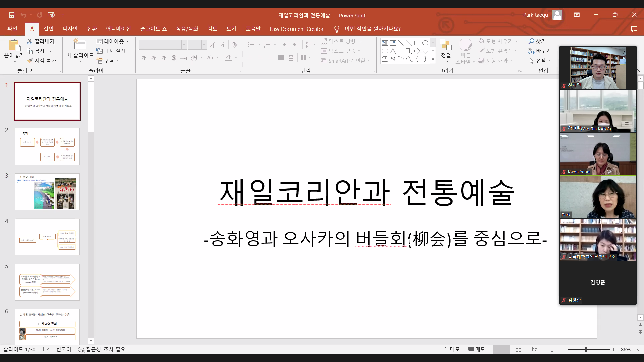Toggle bold formatting button
This screenshot has width=644, height=362.
(x=144, y=58)
